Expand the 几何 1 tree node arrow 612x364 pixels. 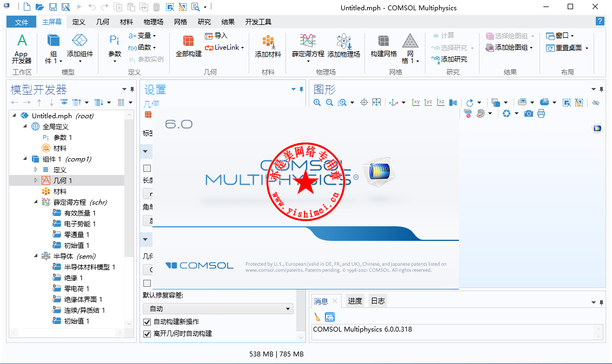point(36,180)
